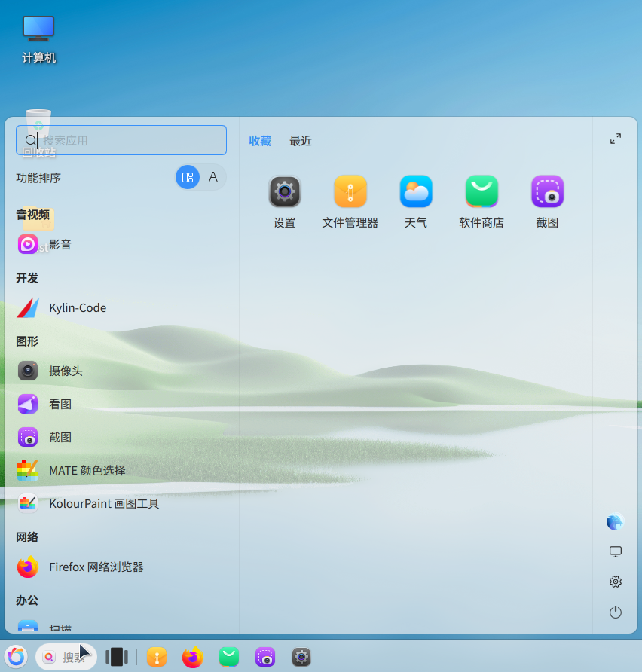
Task: Launch 截图 from the favorites grid
Action: click(x=547, y=201)
